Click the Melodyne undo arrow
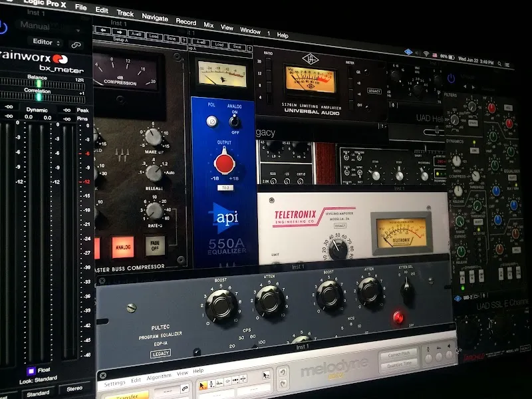 (282, 372)
